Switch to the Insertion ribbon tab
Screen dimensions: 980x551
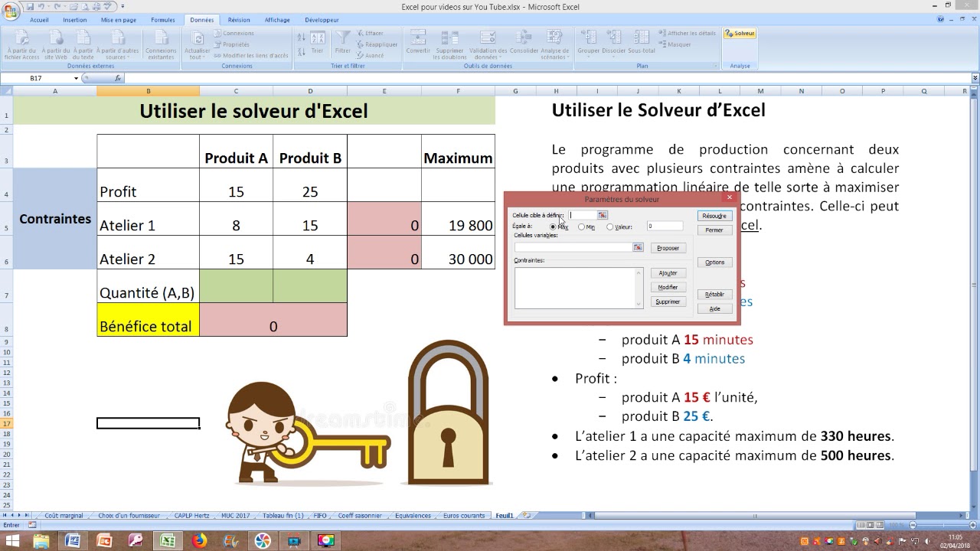75,20
